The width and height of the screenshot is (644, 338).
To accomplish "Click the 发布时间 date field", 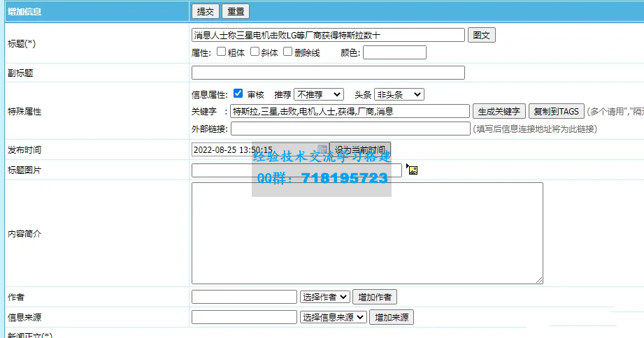I will point(260,149).
